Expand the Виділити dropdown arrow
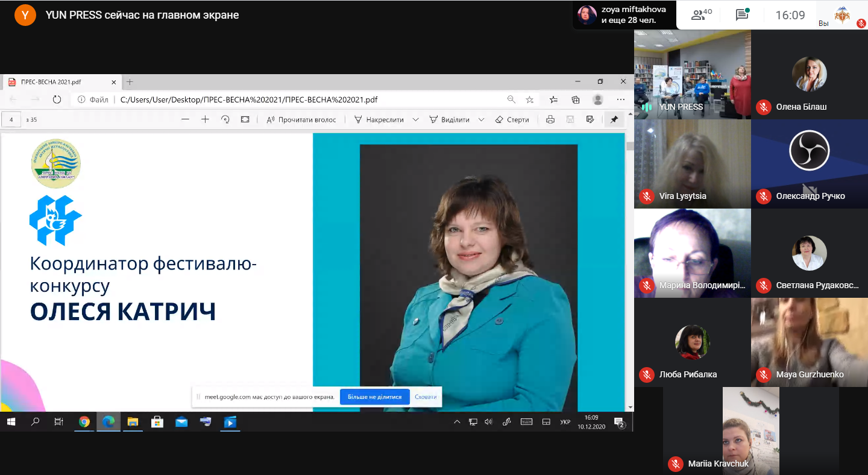The width and height of the screenshot is (868, 475). pos(481,119)
